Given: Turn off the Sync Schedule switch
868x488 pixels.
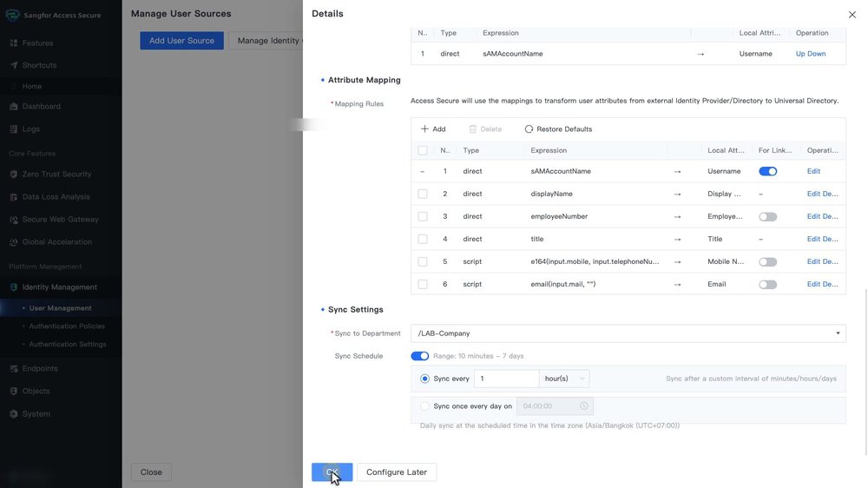Looking at the screenshot, I should [x=419, y=356].
